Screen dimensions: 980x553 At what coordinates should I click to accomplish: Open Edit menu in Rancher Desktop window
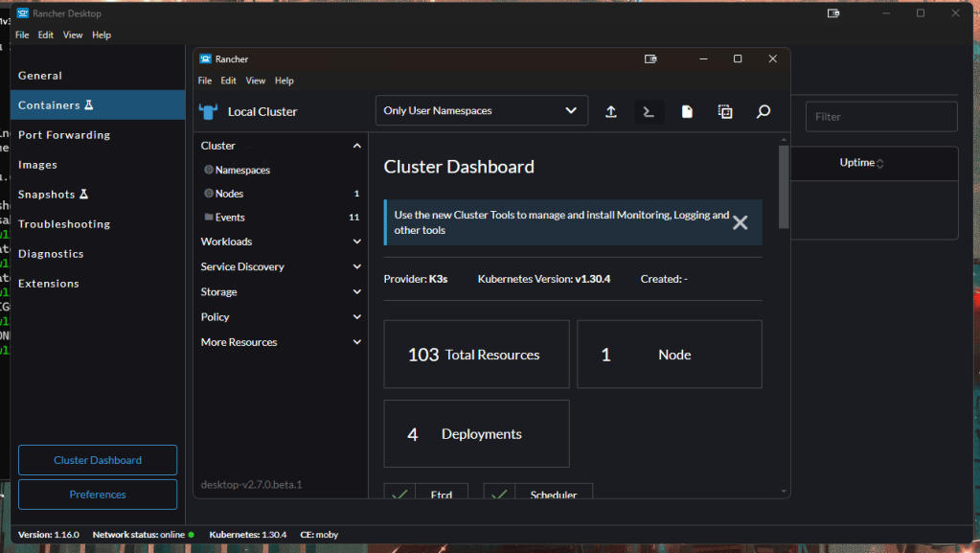(x=46, y=35)
